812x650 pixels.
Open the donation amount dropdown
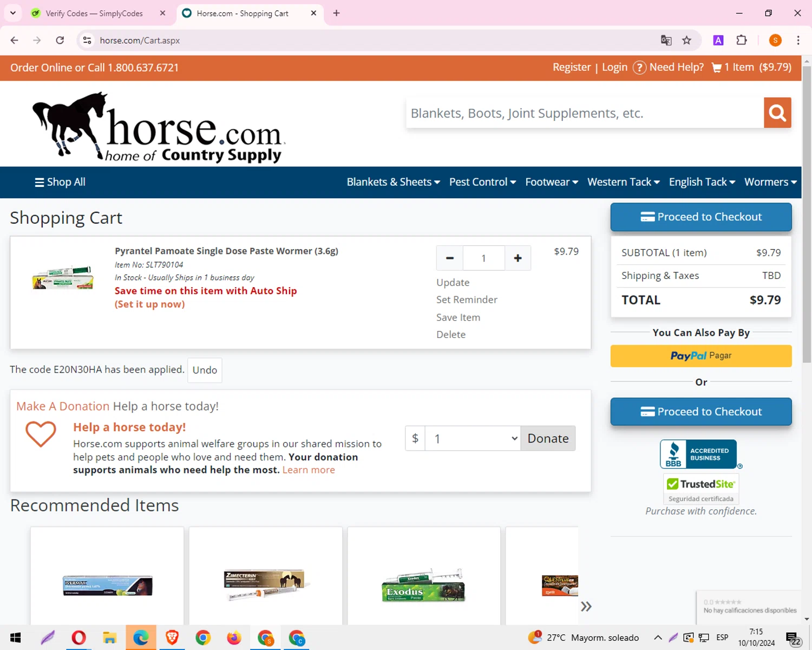pyautogui.click(x=473, y=438)
